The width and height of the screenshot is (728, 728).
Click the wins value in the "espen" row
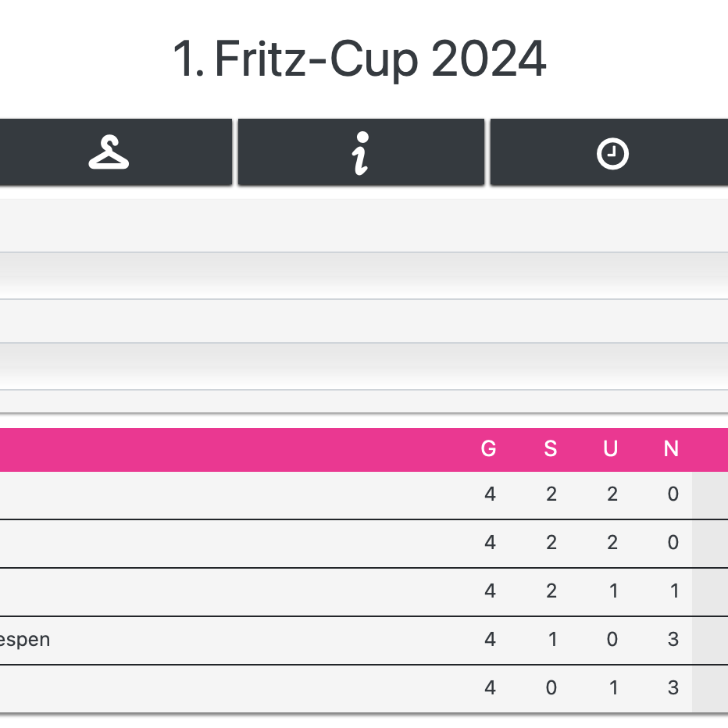tap(551, 640)
